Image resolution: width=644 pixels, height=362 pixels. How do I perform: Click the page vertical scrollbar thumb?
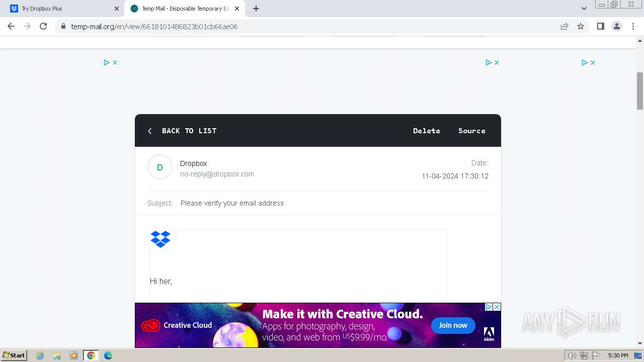640,91
